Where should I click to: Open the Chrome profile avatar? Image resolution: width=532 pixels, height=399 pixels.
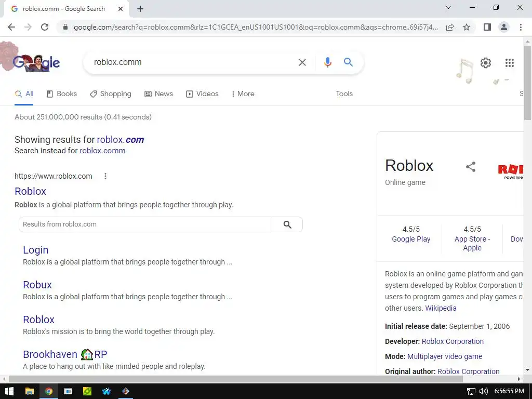coord(504,27)
